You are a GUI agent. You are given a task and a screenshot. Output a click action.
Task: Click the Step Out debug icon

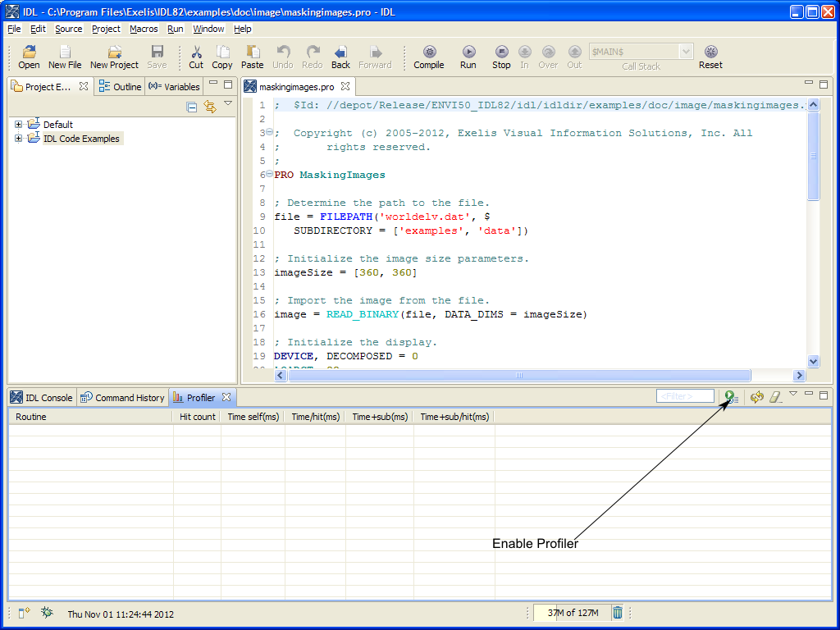(x=574, y=57)
